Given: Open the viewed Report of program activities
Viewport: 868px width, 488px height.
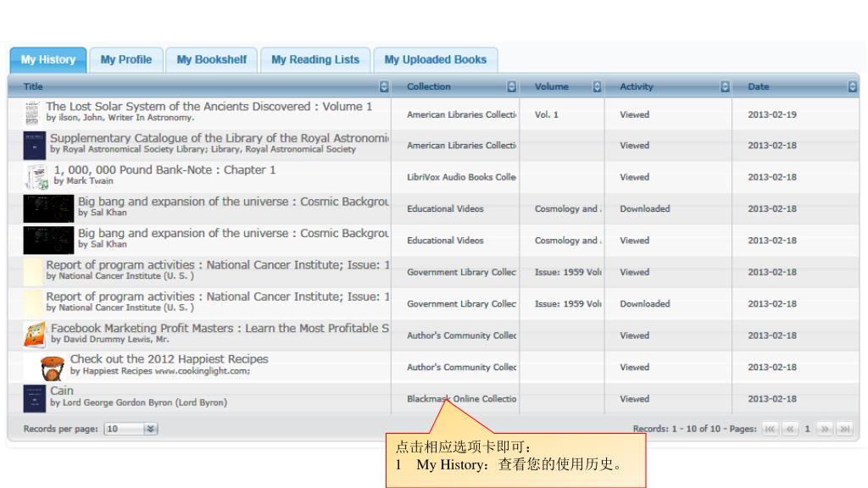Looking at the screenshot, I should click(x=218, y=265).
